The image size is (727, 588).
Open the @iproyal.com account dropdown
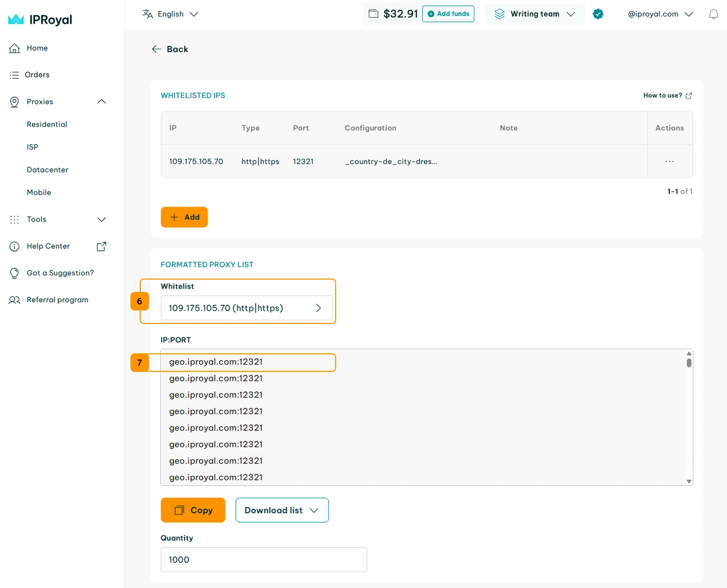point(660,14)
